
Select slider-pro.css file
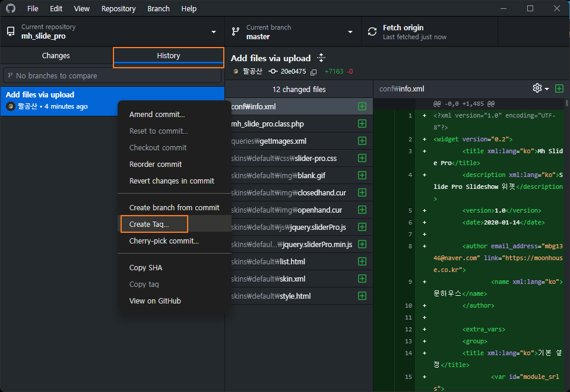click(299, 158)
